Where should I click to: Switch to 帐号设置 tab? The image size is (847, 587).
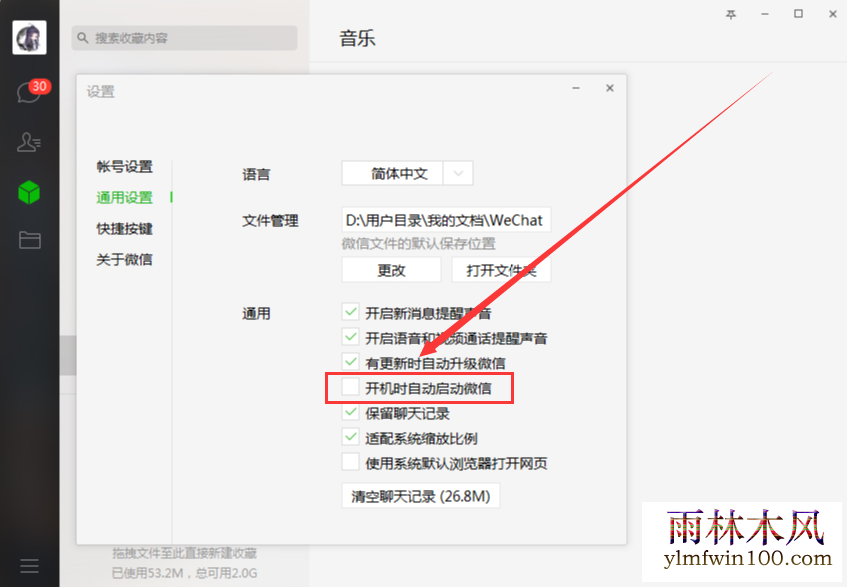tap(125, 166)
